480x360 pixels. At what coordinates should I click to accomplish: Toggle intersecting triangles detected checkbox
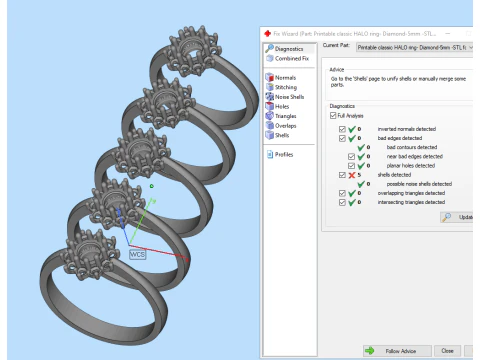(342, 202)
